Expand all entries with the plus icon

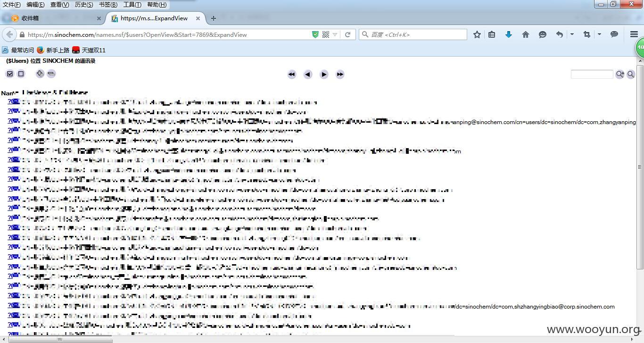[x=40, y=74]
